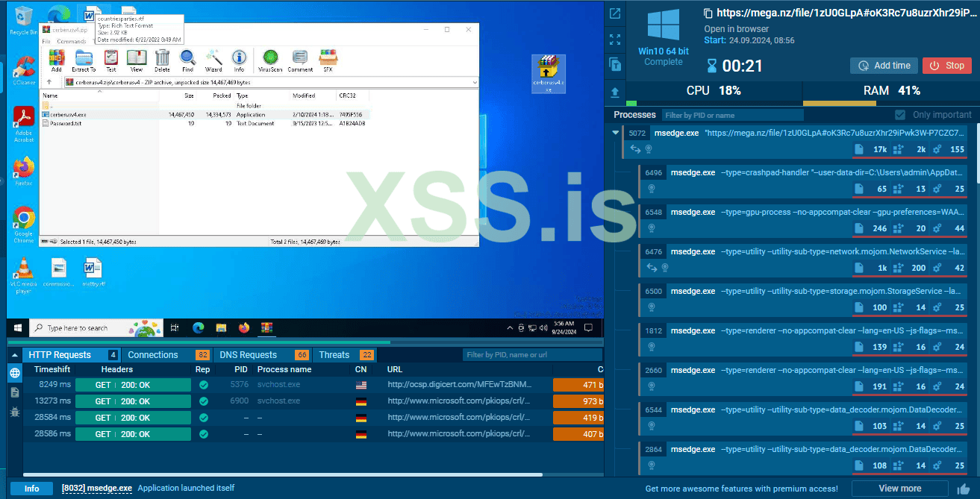Click the Info icon in WinRAR toolbar

coord(239,60)
